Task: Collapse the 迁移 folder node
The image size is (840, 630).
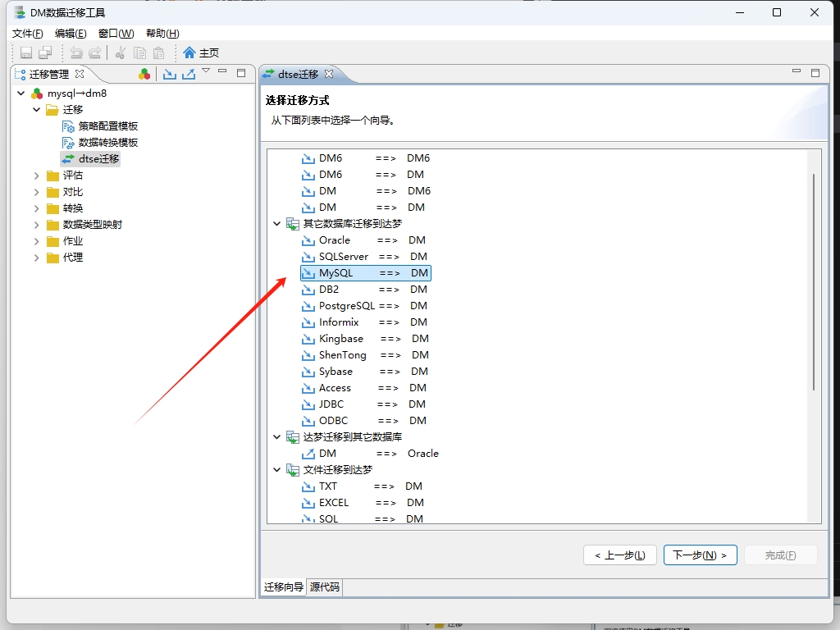Action: [36, 109]
